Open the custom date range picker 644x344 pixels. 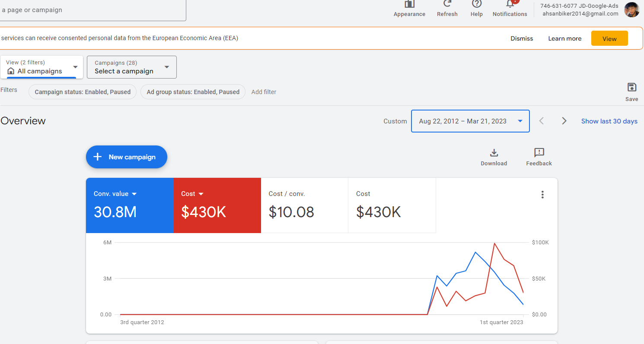470,121
